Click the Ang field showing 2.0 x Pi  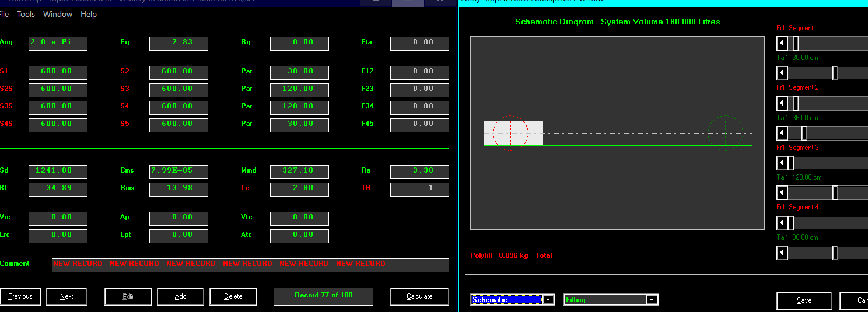click(58, 43)
